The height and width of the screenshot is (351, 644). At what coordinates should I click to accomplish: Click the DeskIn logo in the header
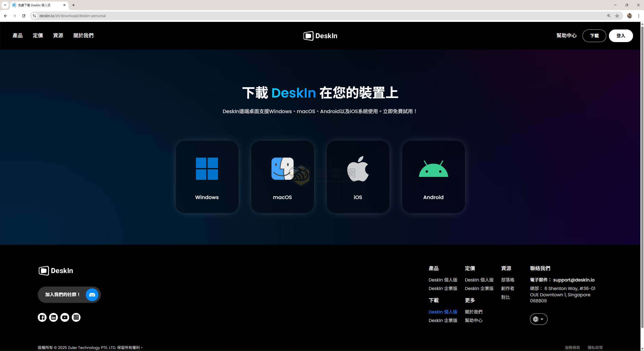[320, 36]
